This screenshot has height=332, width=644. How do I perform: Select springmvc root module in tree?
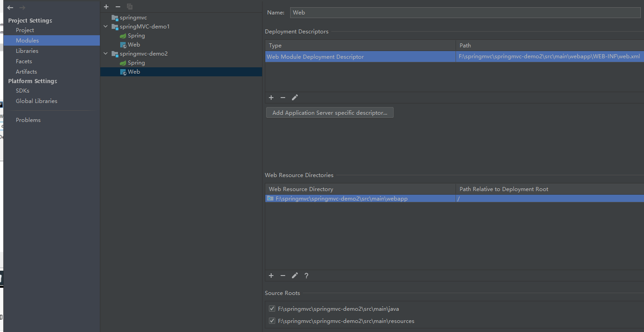coord(133,18)
